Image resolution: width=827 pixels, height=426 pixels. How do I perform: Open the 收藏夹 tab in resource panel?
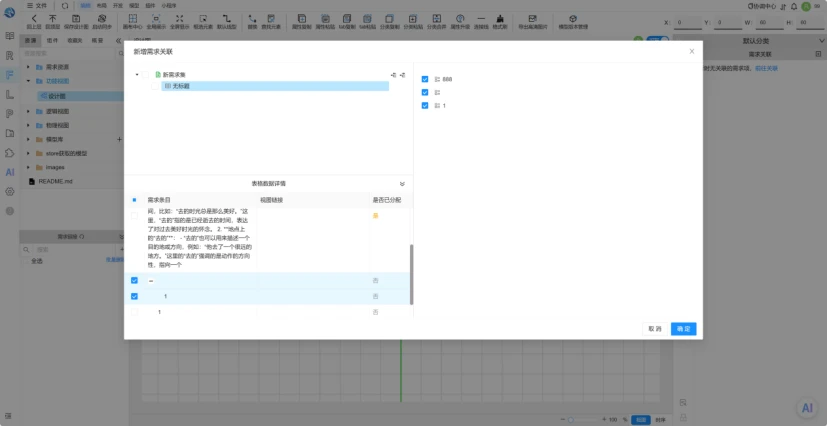(74, 40)
